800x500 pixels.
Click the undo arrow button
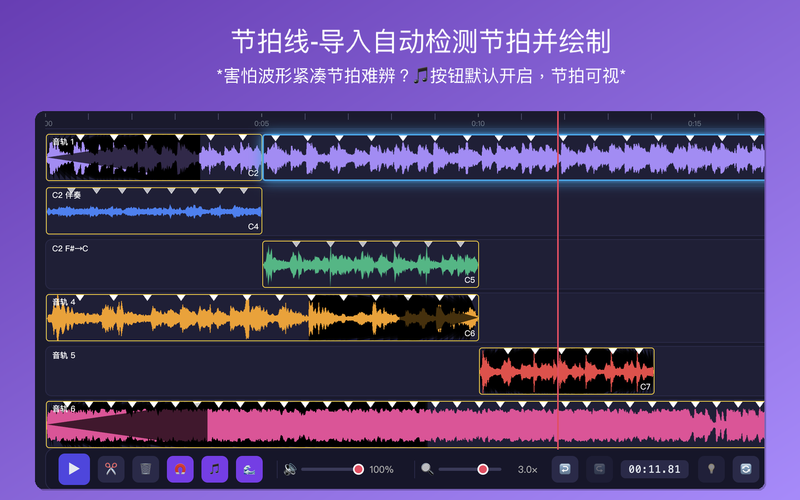[565, 469]
